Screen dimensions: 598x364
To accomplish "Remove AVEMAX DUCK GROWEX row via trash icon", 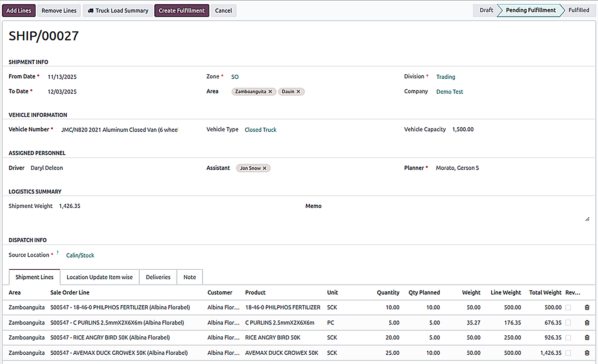I will (587, 353).
